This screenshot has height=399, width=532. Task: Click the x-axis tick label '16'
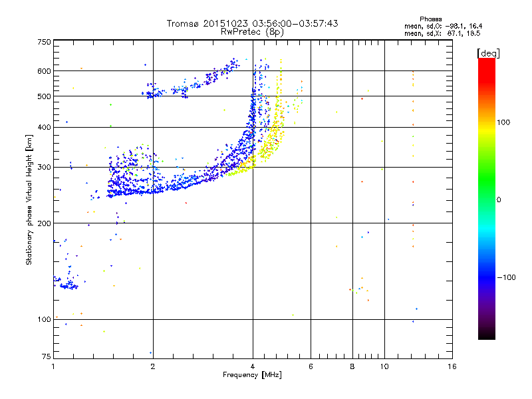coord(452,366)
